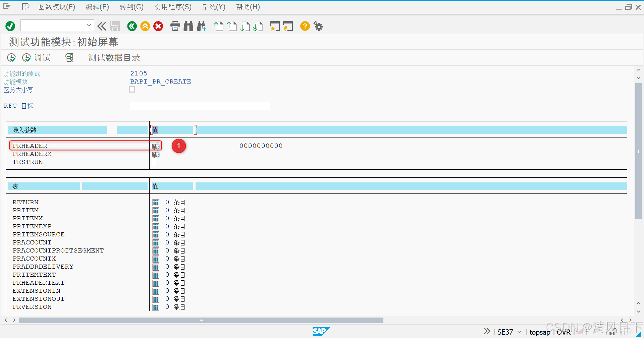Screen dimensions: 644x338
Task: Open the SE37 status bar dropdown
Action: (x=519, y=332)
